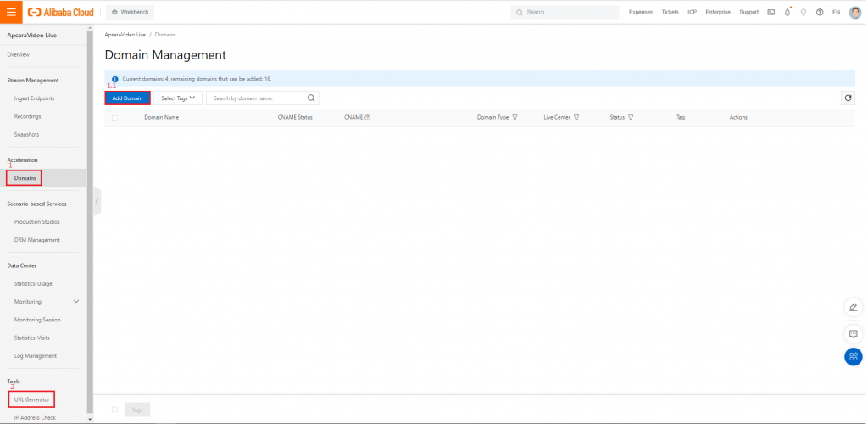Screen dimensions: 868x424
Task: Open the blue floating apps widget
Action: (x=853, y=356)
